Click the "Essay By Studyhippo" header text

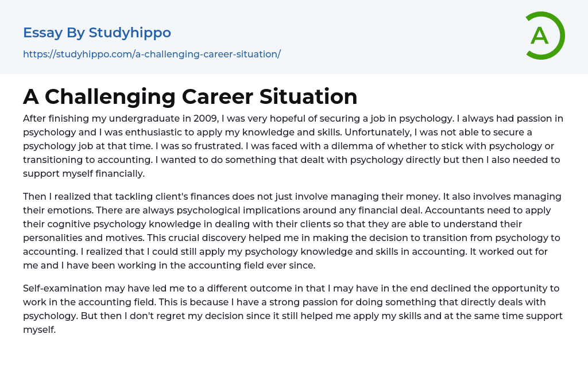(97, 33)
